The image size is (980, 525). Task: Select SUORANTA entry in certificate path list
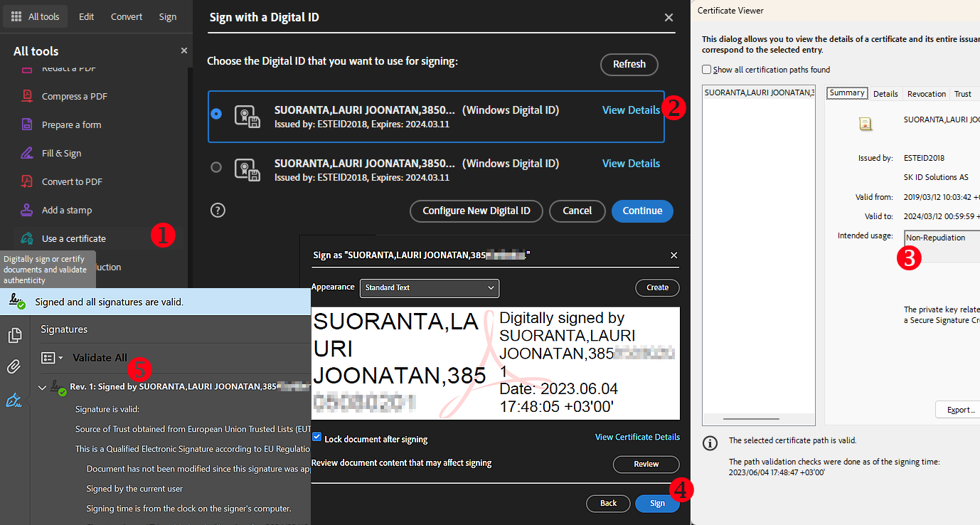(x=758, y=92)
